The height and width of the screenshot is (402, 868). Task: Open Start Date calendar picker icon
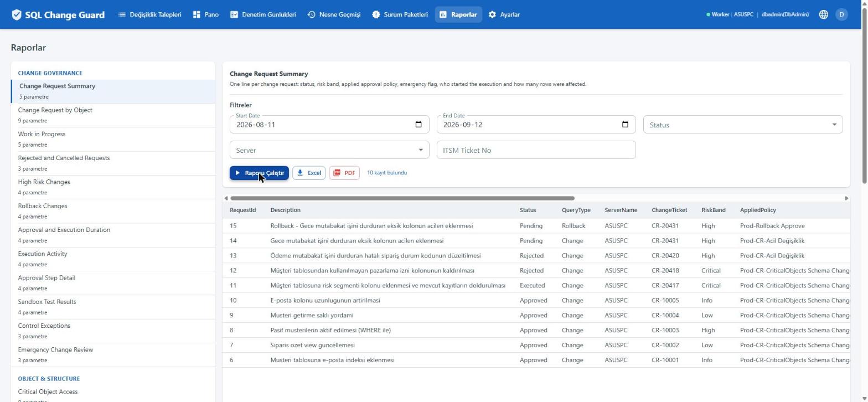[418, 125]
